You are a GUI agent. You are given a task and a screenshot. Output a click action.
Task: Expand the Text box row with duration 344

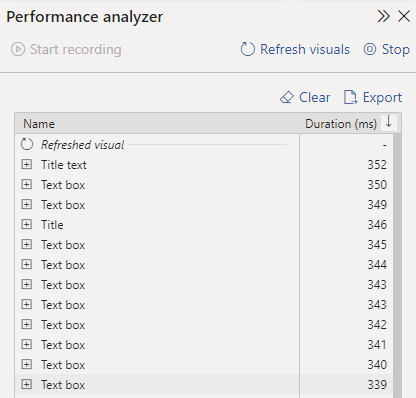tap(27, 265)
